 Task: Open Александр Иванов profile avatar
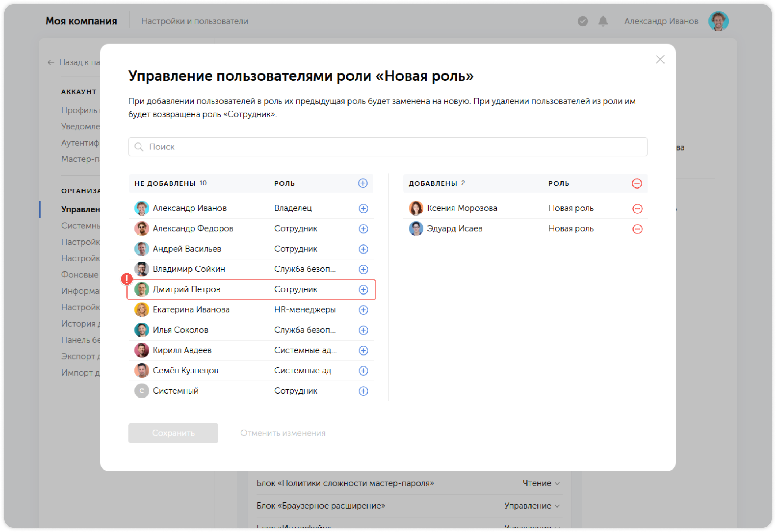pyautogui.click(x=718, y=21)
